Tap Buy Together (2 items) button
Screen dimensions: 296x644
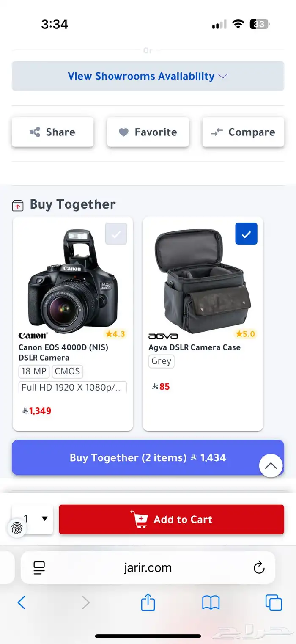pyautogui.click(x=148, y=458)
